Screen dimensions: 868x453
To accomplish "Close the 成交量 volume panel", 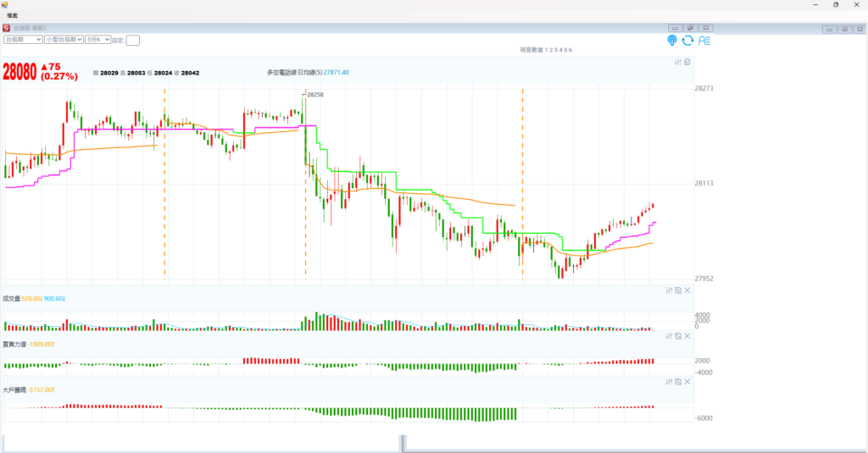I will pos(687,290).
